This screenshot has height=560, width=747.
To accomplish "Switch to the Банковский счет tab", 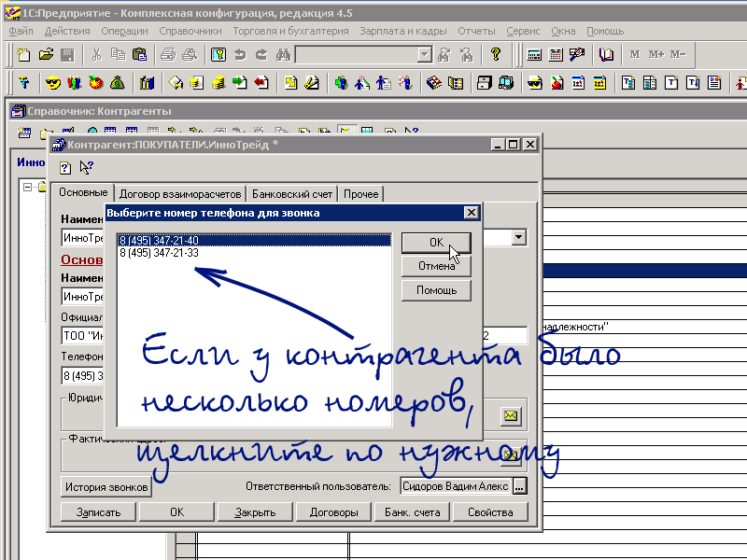I will tap(292, 194).
